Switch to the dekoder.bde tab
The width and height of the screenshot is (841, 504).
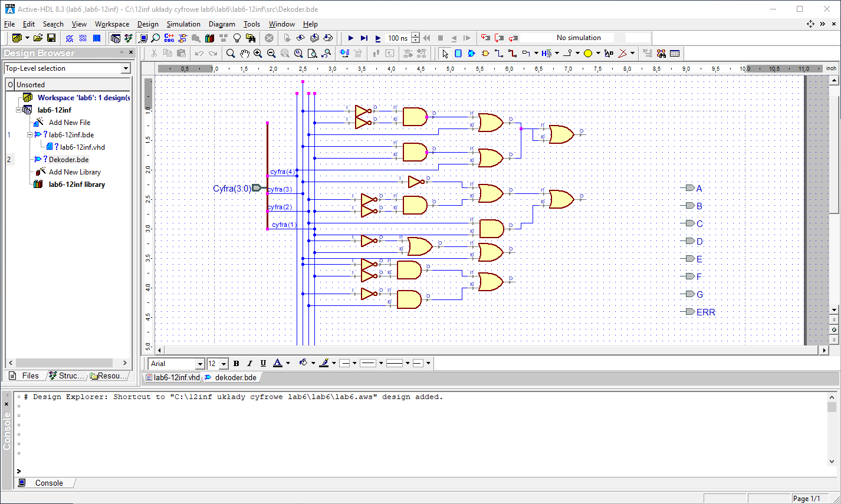[231, 377]
